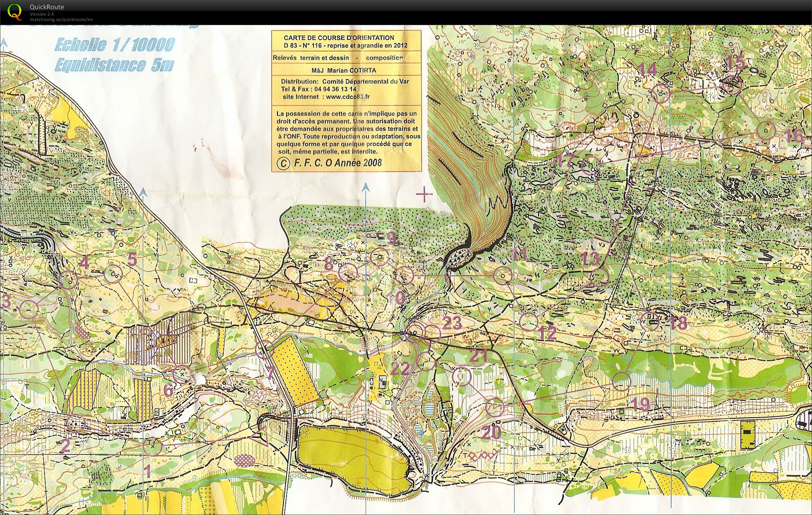This screenshot has height=515, width=812.
Task: Select control circle 16 on the map
Action: point(766,130)
